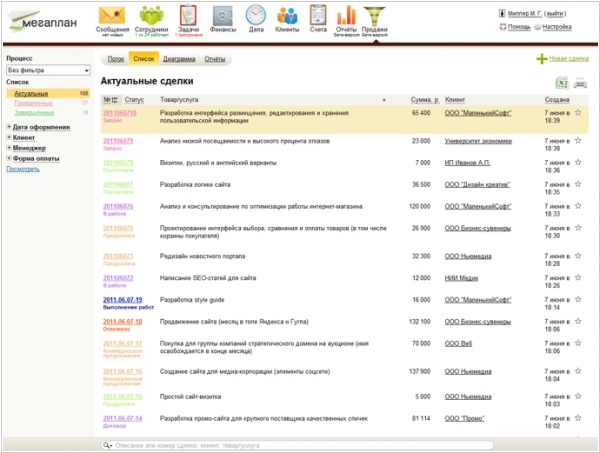Screen dimensions: 600x453
Task: Open the Сообщения envelope icon
Action: [112, 16]
